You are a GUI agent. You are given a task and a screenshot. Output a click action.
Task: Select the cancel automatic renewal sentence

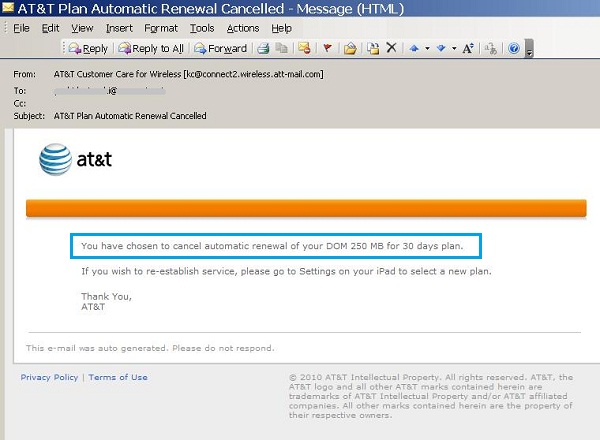click(272, 246)
